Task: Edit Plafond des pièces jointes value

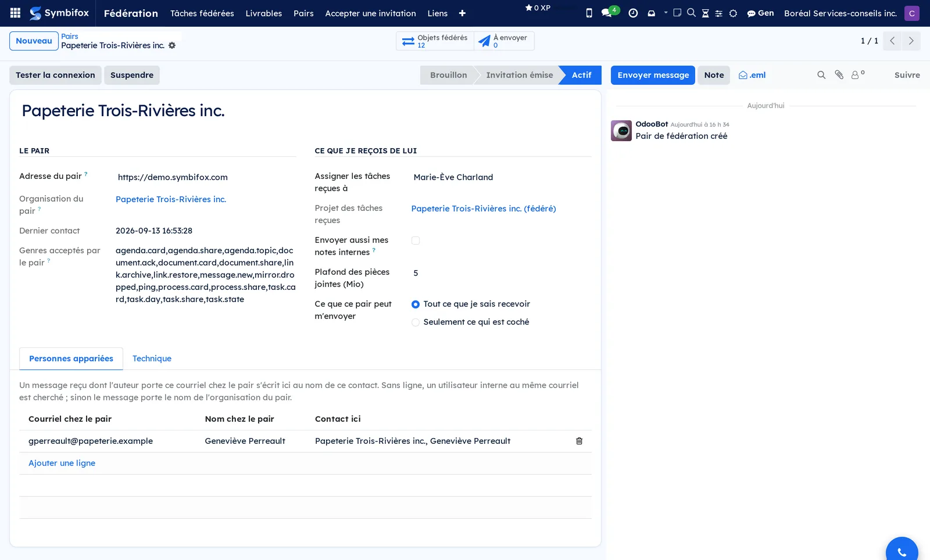Action: [501, 273]
